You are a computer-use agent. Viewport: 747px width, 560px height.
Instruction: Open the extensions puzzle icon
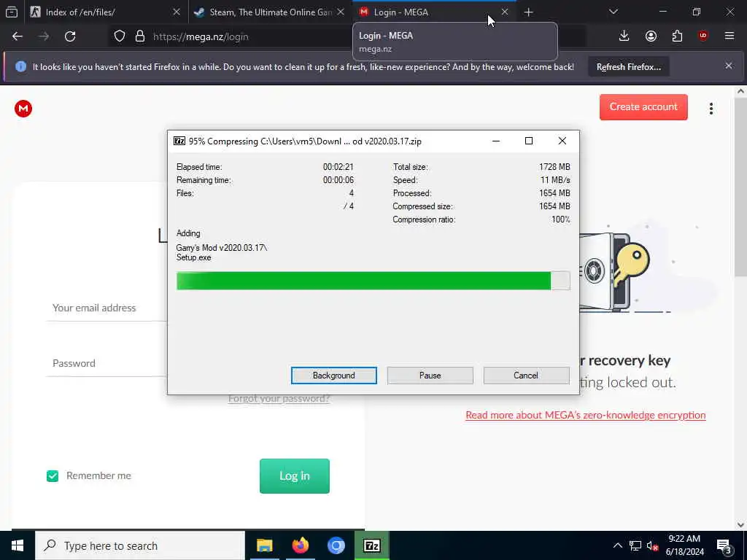tap(677, 36)
